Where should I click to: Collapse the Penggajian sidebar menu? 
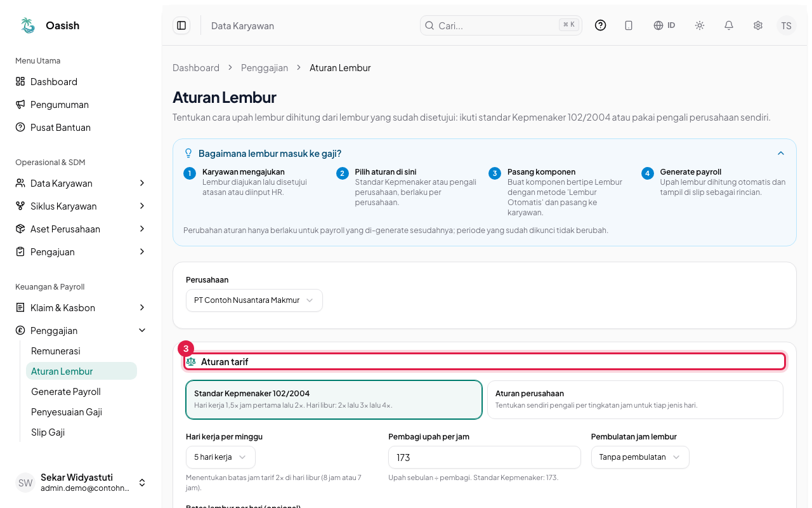(142, 330)
